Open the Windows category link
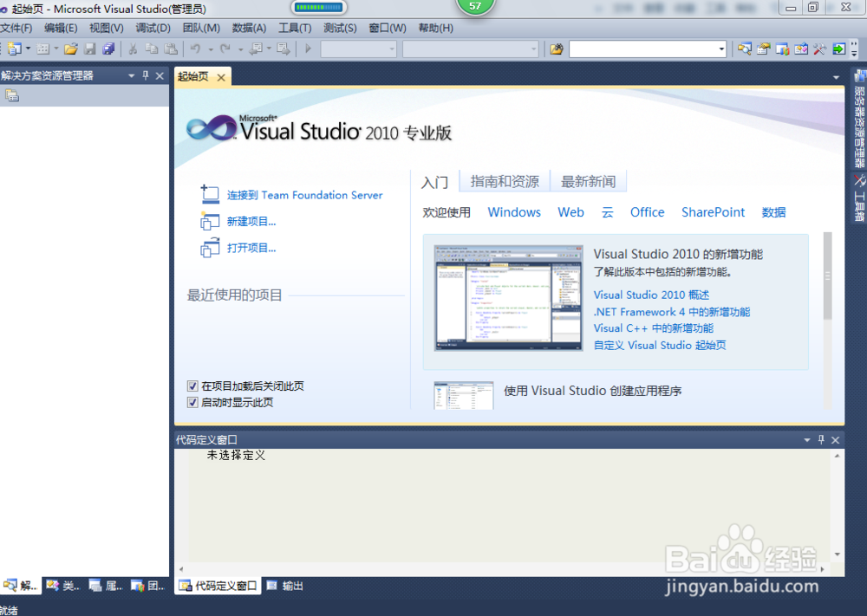Image resolution: width=867 pixels, height=616 pixels. click(514, 212)
